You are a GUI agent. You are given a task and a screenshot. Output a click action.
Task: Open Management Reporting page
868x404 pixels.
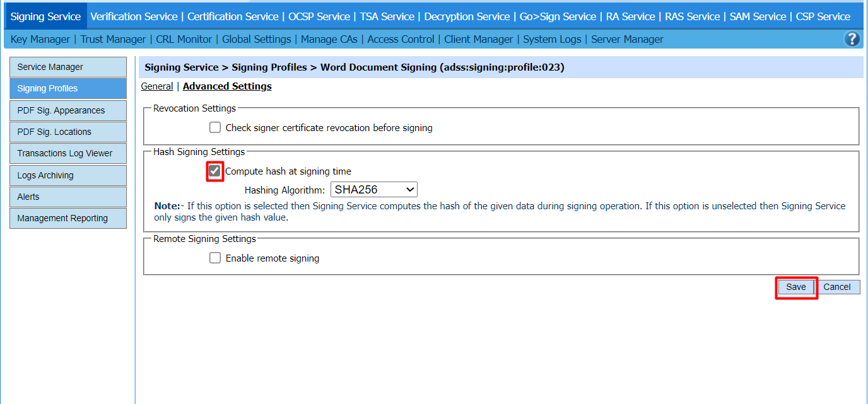68,219
